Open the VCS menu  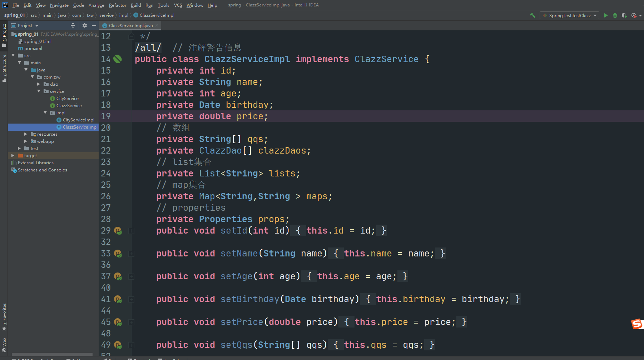click(x=178, y=5)
